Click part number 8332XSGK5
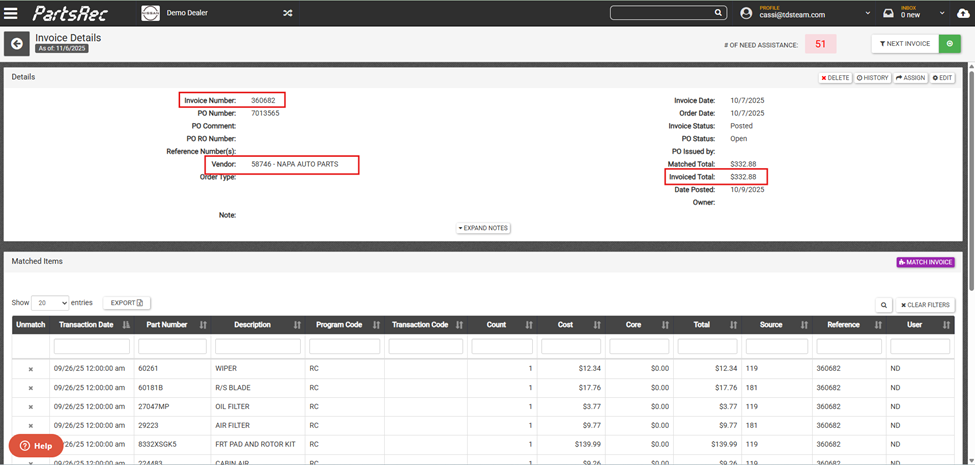 point(156,444)
